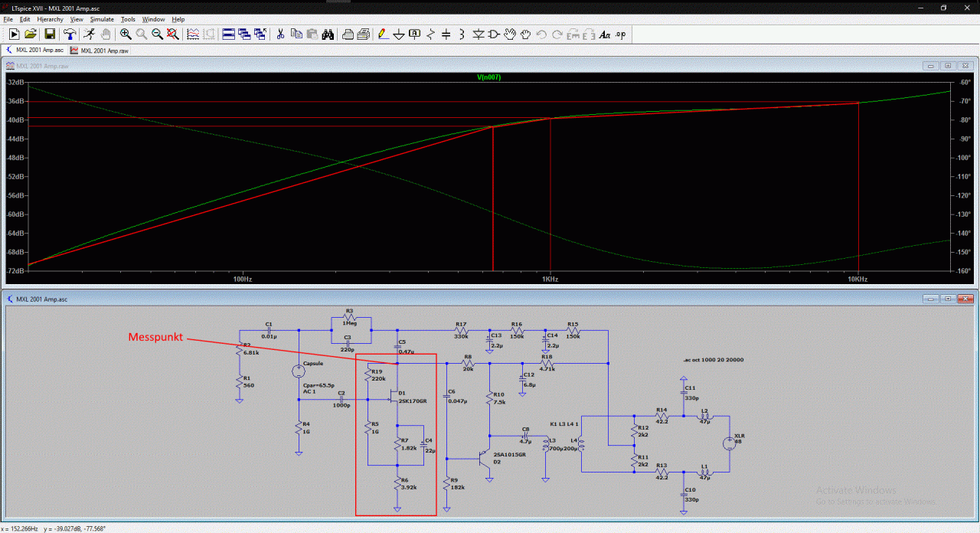This screenshot has height=533, width=980.
Task: Select the Inductor component tool
Action: [462, 34]
